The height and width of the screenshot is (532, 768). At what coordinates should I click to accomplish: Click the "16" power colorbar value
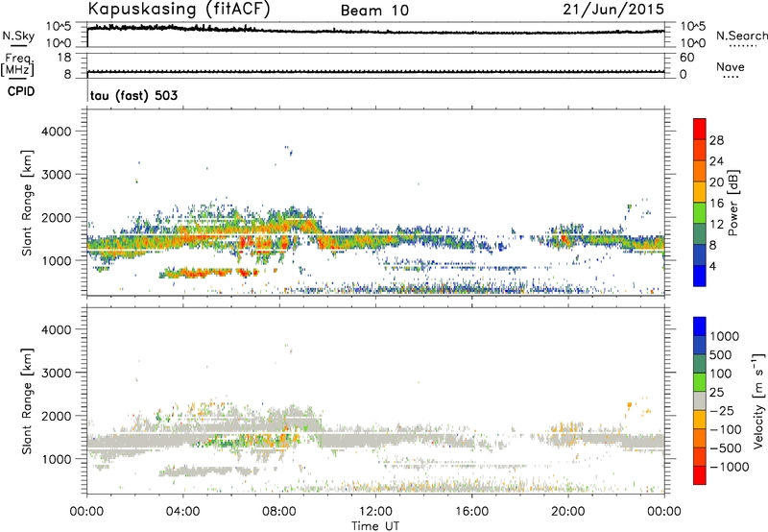pos(716,204)
